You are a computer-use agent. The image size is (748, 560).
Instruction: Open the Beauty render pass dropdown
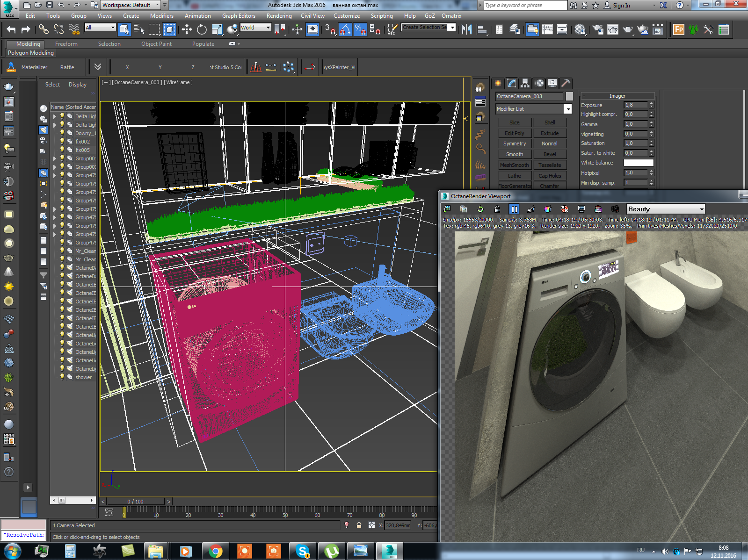point(666,209)
